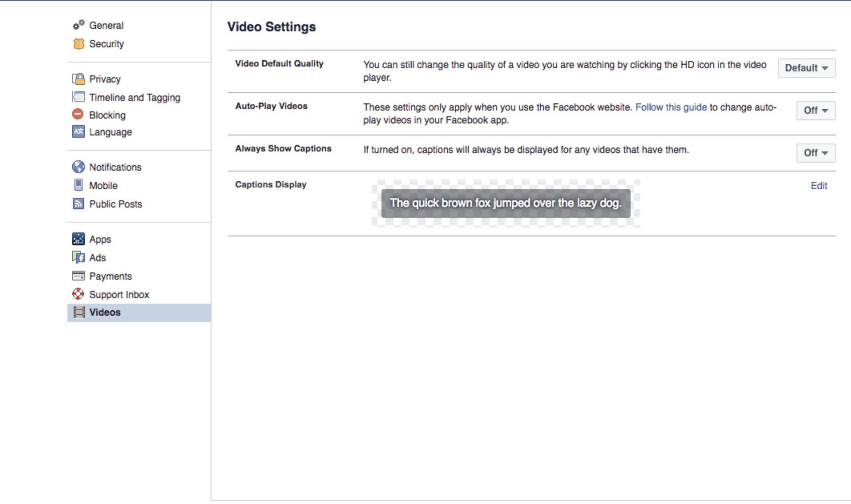Click the Follow this guide link
Viewport: 851px width, 504px height.
(x=671, y=107)
